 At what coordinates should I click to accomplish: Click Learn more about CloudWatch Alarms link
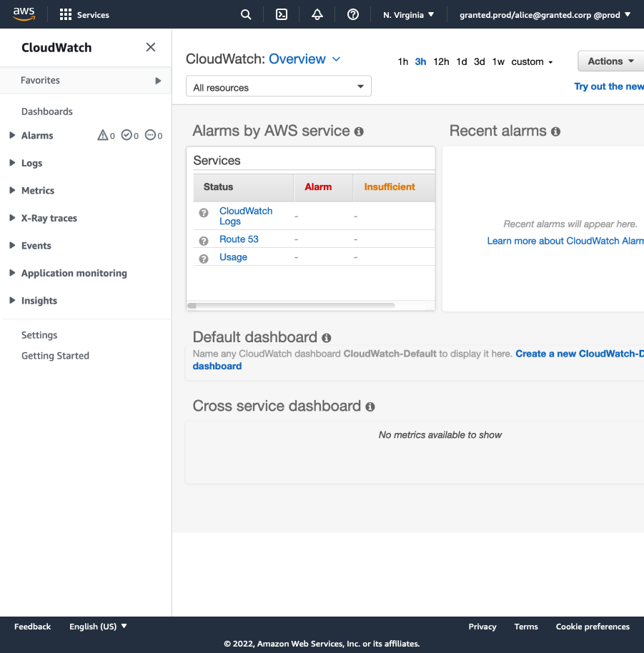coord(565,241)
